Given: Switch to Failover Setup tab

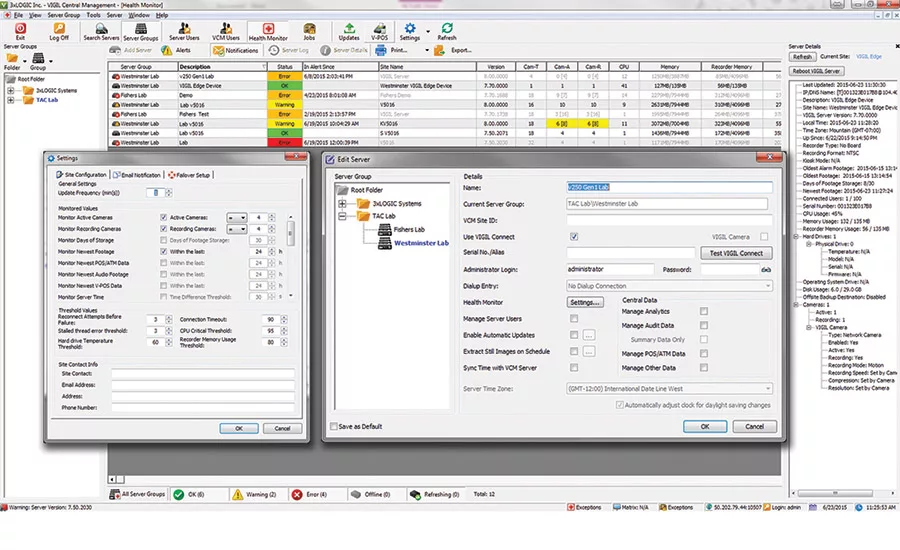Looking at the screenshot, I should pos(189,175).
